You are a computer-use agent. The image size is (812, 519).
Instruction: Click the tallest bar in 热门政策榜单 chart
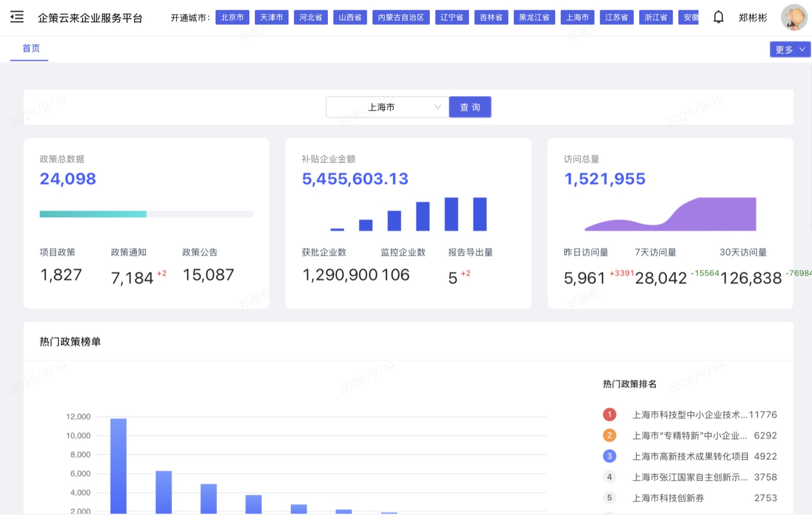click(x=118, y=466)
